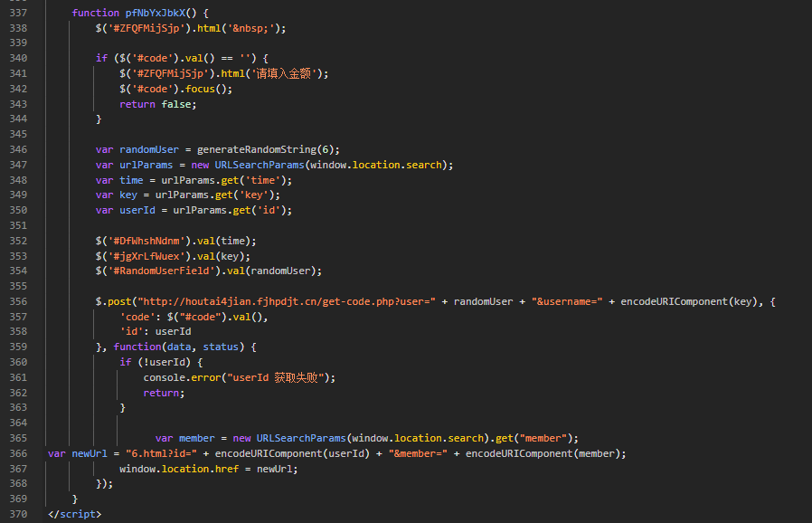The image size is (812, 523).
Task: Click the closing </script> tag
Action: coord(74,514)
